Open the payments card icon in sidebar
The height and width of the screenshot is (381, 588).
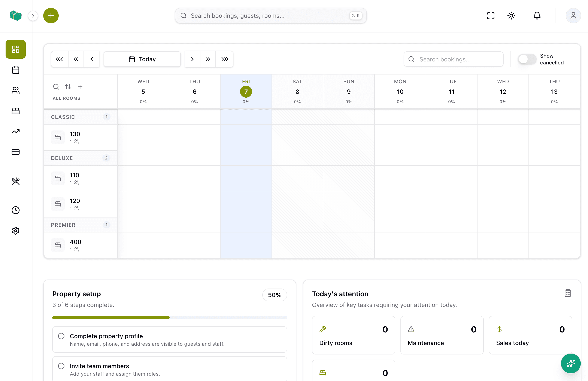(16, 152)
